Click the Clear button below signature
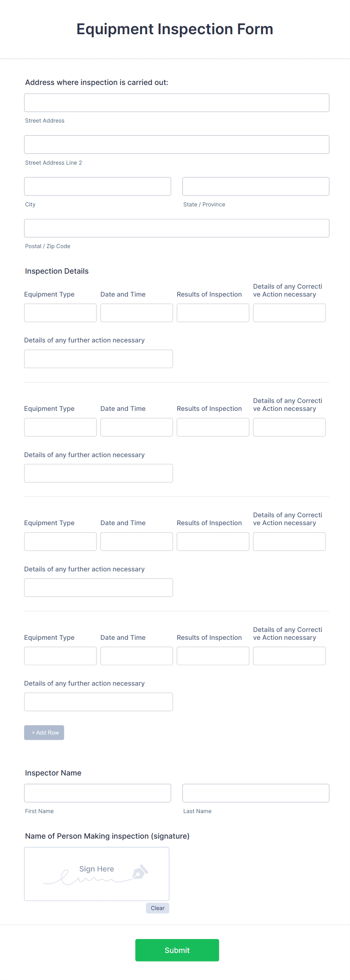350x980 pixels. pyautogui.click(x=157, y=908)
